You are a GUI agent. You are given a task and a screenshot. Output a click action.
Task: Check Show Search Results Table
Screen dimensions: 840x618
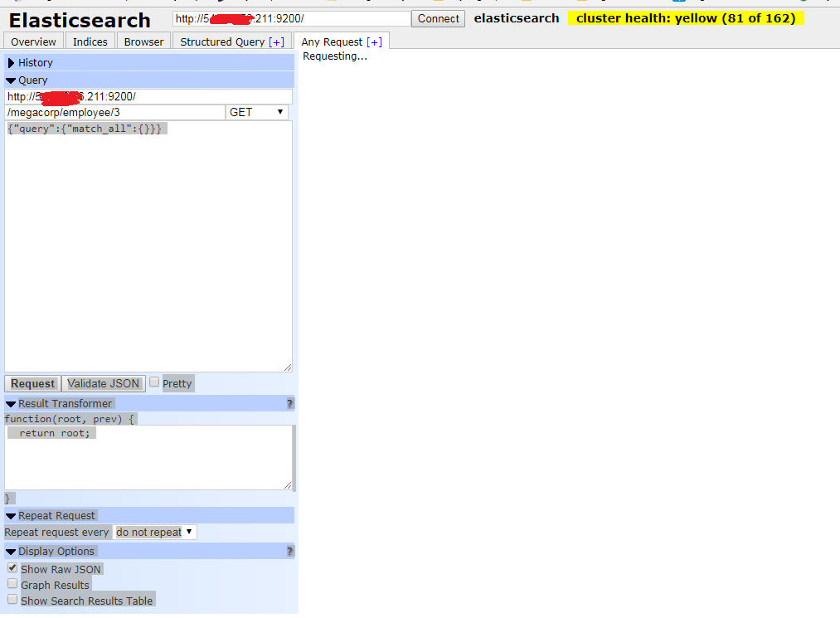click(12, 598)
